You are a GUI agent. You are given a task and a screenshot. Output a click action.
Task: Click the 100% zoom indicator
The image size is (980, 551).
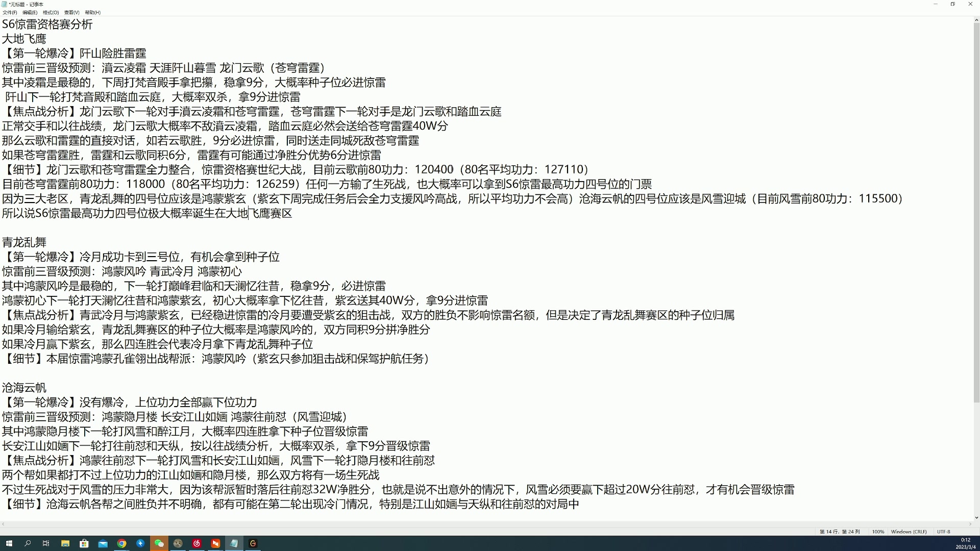(878, 532)
